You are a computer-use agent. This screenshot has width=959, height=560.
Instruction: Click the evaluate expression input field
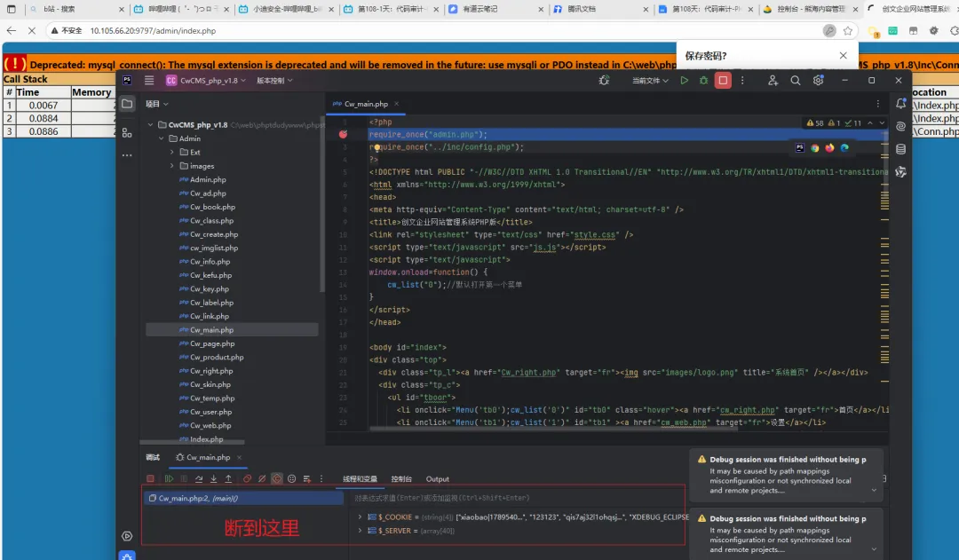pyautogui.click(x=519, y=498)
